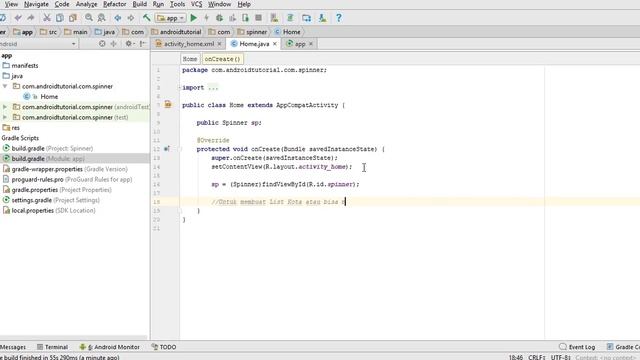Click the Run with Coverage icon
This screenshot has width=640, height=360.
(233, 18)
